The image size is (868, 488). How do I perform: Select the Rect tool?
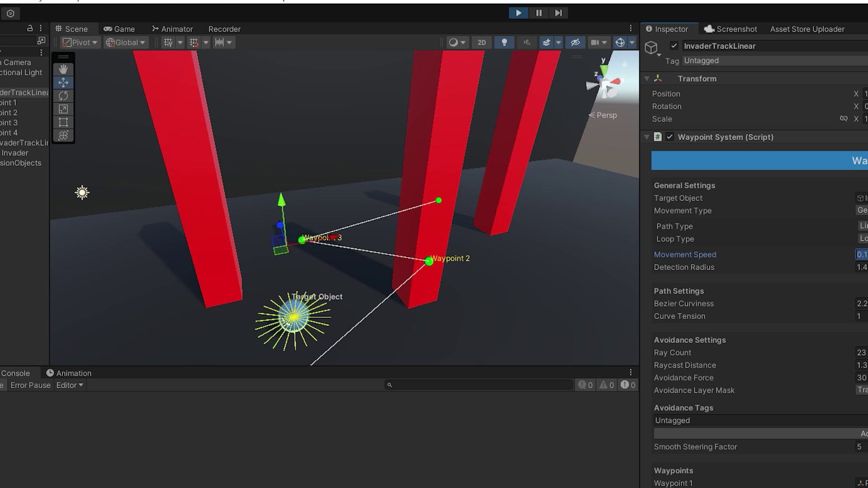click(63, 122)
